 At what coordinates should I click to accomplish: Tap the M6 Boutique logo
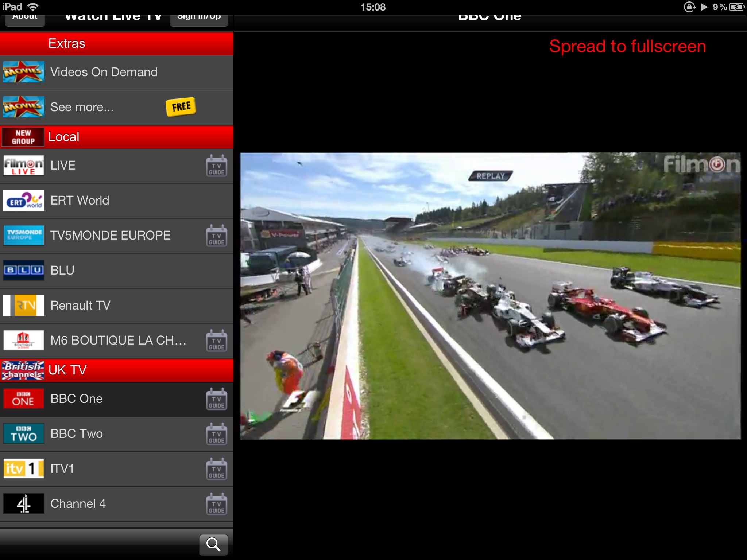pos(24,340)
